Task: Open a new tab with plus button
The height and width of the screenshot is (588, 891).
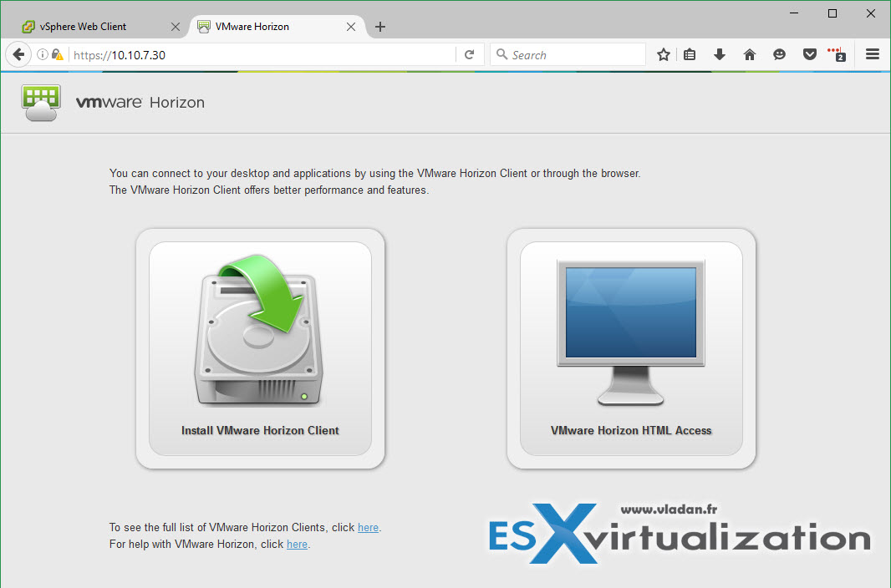Action: 380,27
